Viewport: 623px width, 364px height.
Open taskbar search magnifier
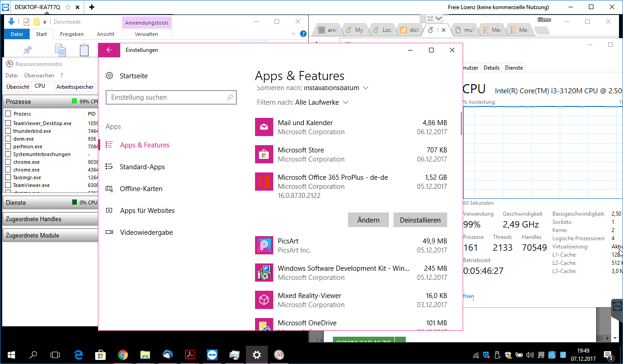pyautogui.click(x=33, y=355)
